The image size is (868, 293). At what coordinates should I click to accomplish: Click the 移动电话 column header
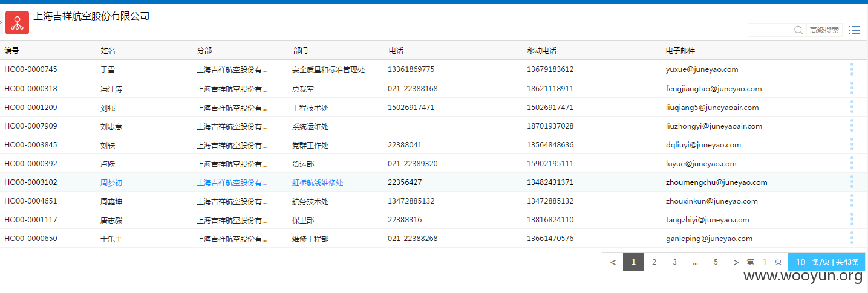coord(542,51)
